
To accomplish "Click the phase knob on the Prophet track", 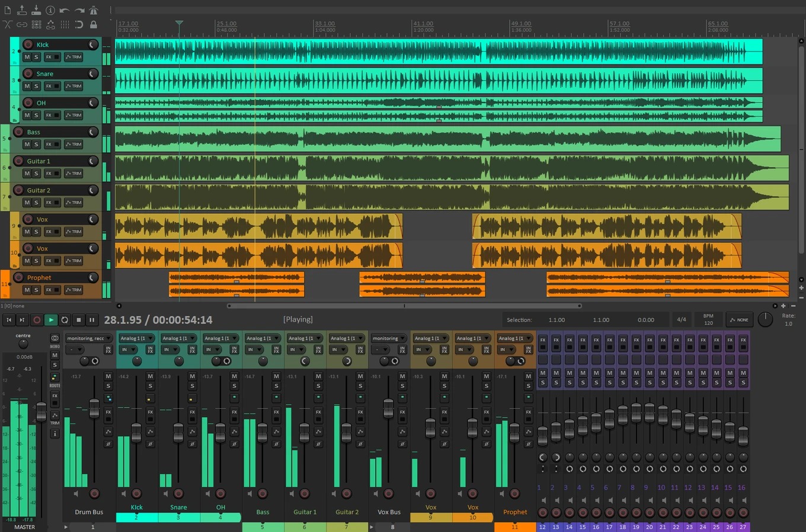I will (x=93, y=277).
